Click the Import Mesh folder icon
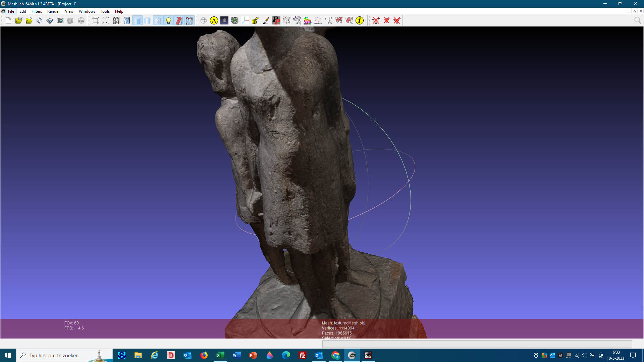Viewport: 644px width, 362px height. (29, 21)
